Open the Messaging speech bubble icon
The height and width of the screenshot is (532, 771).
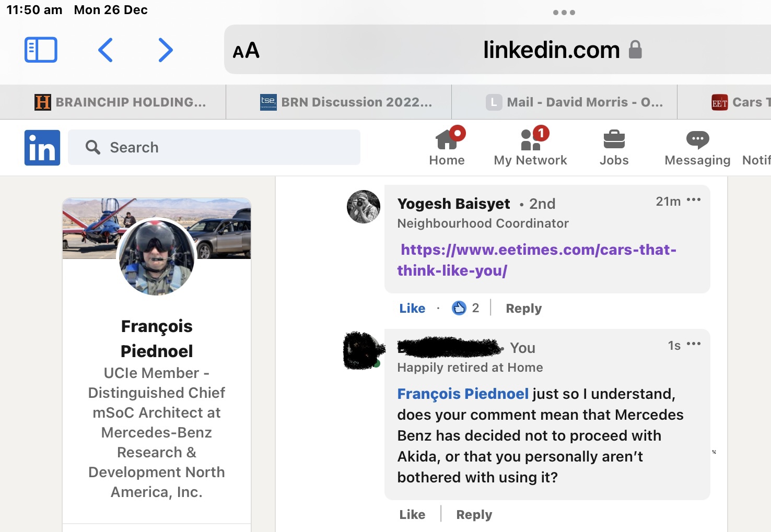[x=697, y=147]
